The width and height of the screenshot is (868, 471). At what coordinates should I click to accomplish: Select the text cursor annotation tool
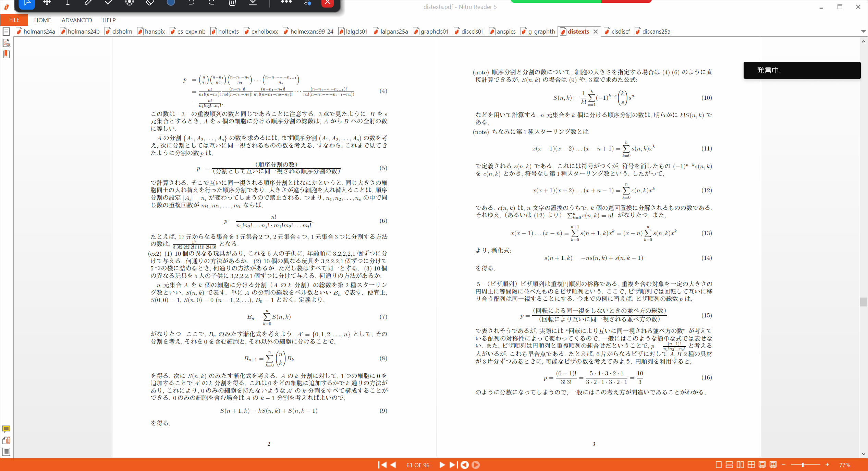(x=68, y=3)
